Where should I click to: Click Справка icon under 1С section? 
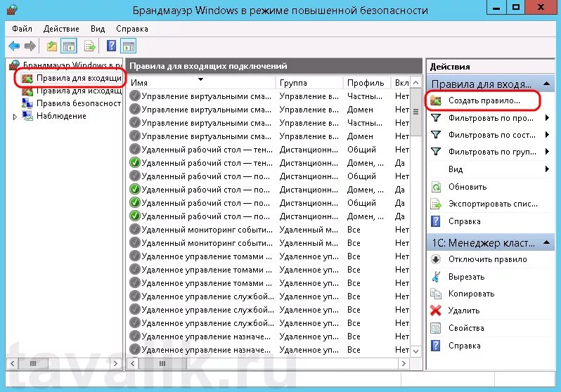coord(436,346)
